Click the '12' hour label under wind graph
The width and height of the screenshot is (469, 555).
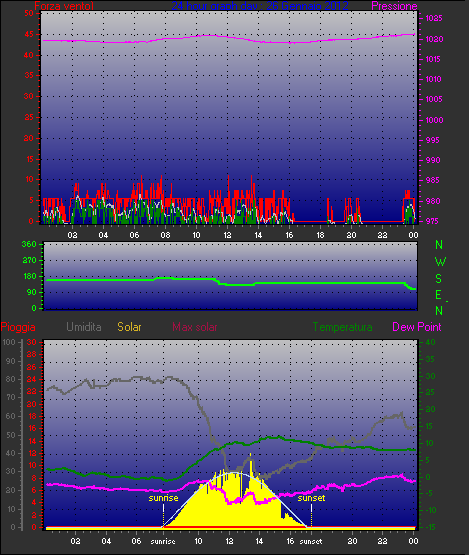(x=227, y=235)
